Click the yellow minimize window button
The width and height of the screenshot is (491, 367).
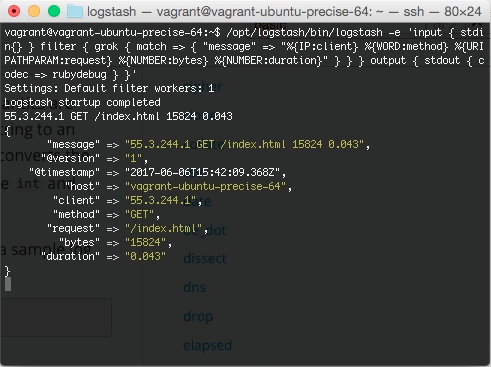34,11
